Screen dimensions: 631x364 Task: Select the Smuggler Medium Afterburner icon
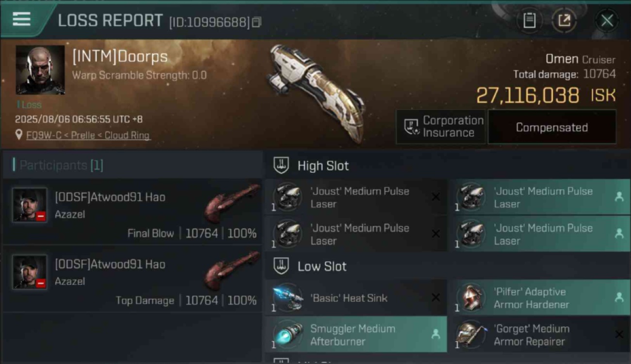click(288, 335)
